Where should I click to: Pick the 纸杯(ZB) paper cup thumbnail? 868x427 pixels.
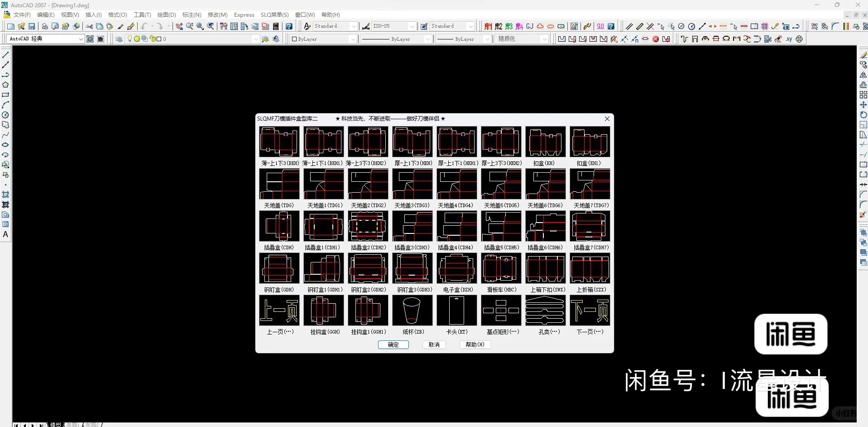(412, 311)
